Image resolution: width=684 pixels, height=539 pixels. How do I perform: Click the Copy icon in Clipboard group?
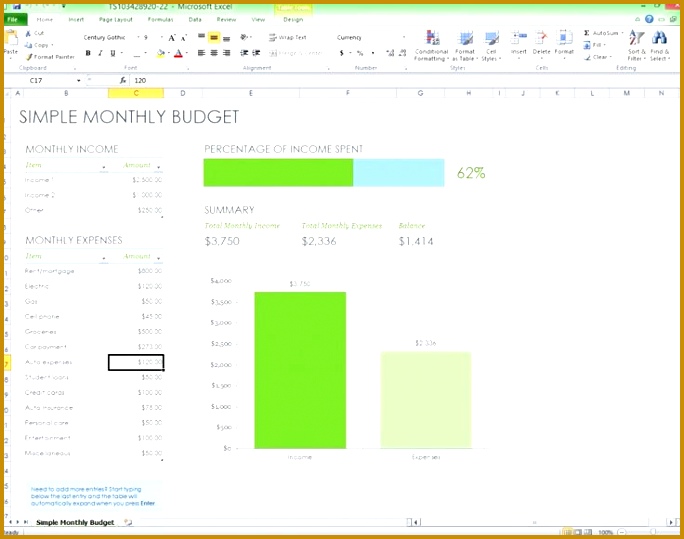click(28, 45)
